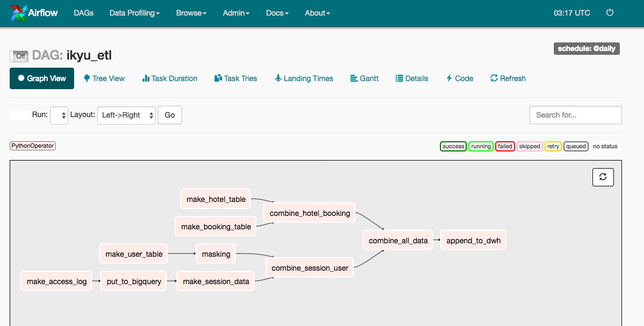This screenshot has width=644, height=326.
Task: Click the queued status legend
Action: click(x=576, y=146)
